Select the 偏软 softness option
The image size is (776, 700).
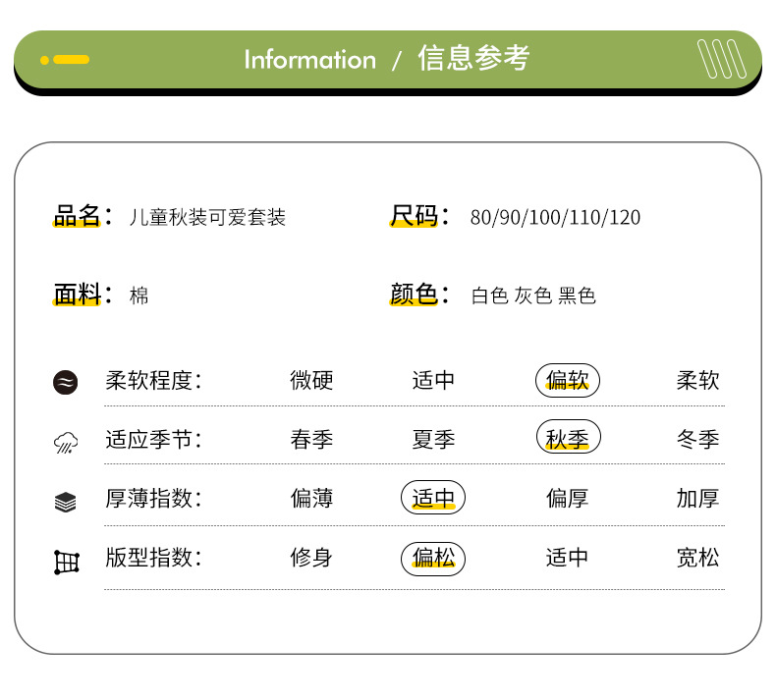point(568,381)
